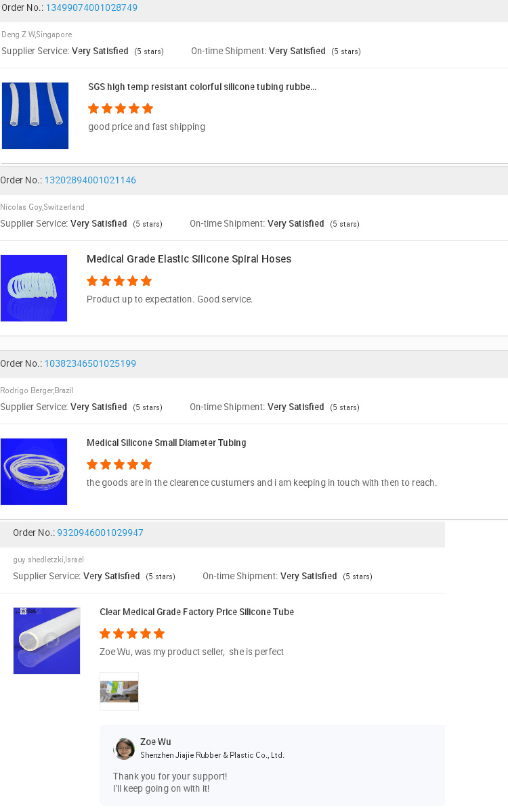
Task: Click Zoe Wu's profile avatar
Action: [x=124, y=748]
